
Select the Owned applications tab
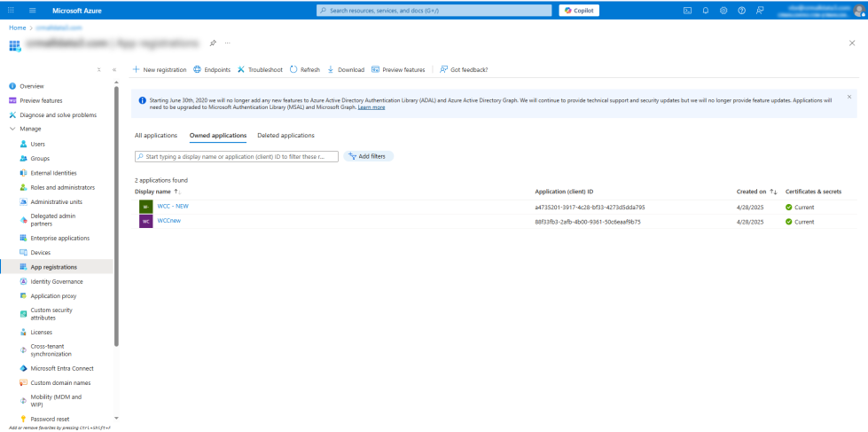coord(218,135)
